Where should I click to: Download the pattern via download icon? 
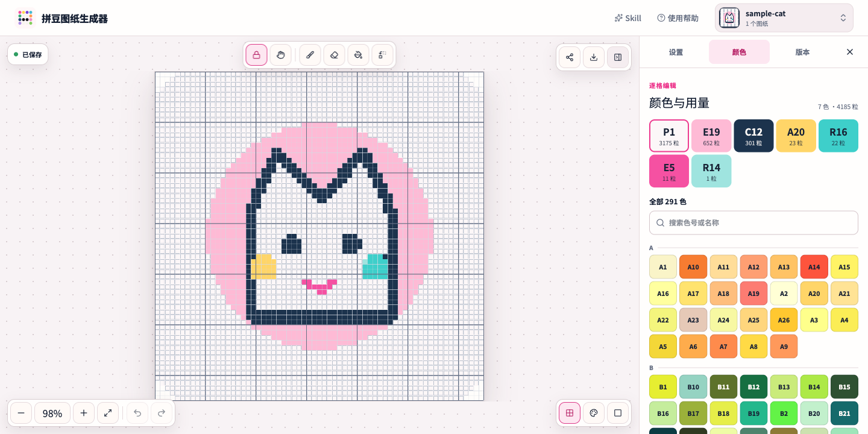coord(594,57)
